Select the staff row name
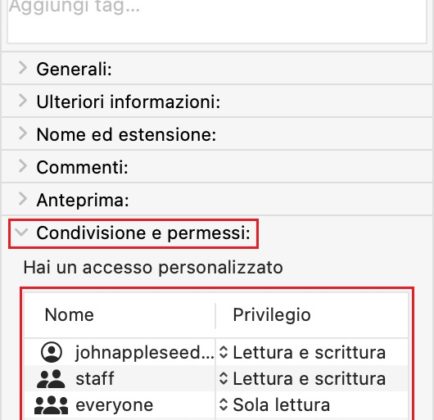 tap(95, 379)
